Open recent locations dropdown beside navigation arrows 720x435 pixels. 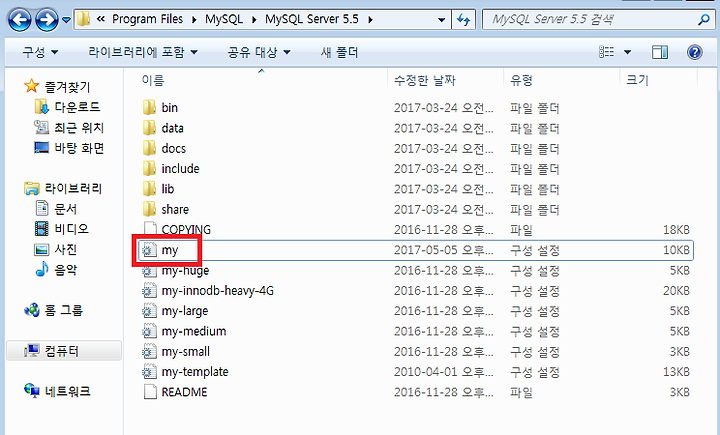coord(67,20)
